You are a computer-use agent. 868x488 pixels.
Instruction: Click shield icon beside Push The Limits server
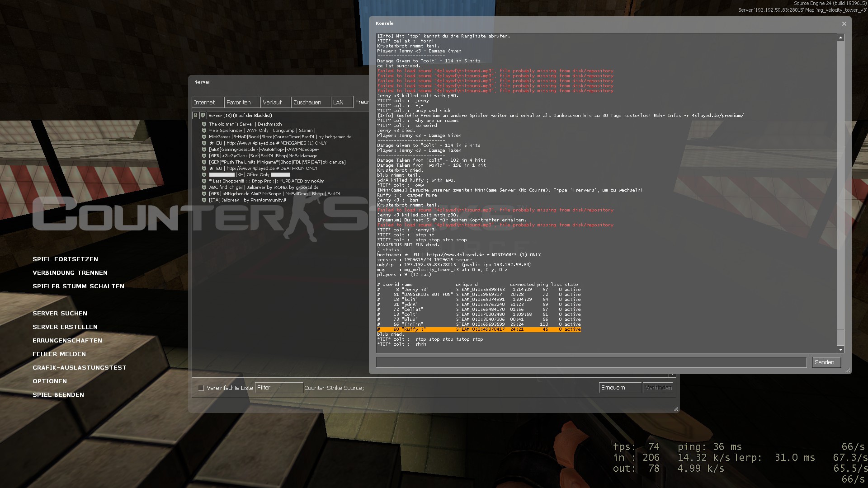(x=204, y=162)
